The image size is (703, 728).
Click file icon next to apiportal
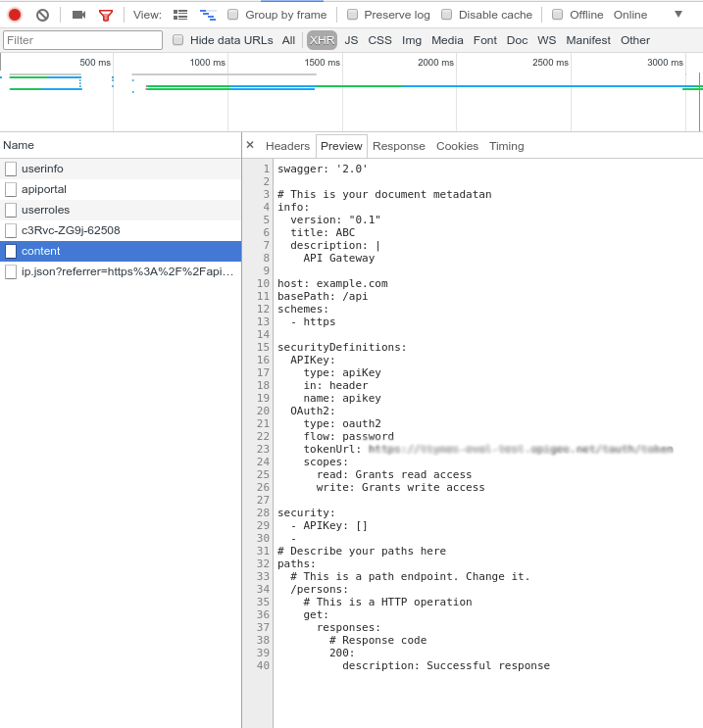(11, 189)
